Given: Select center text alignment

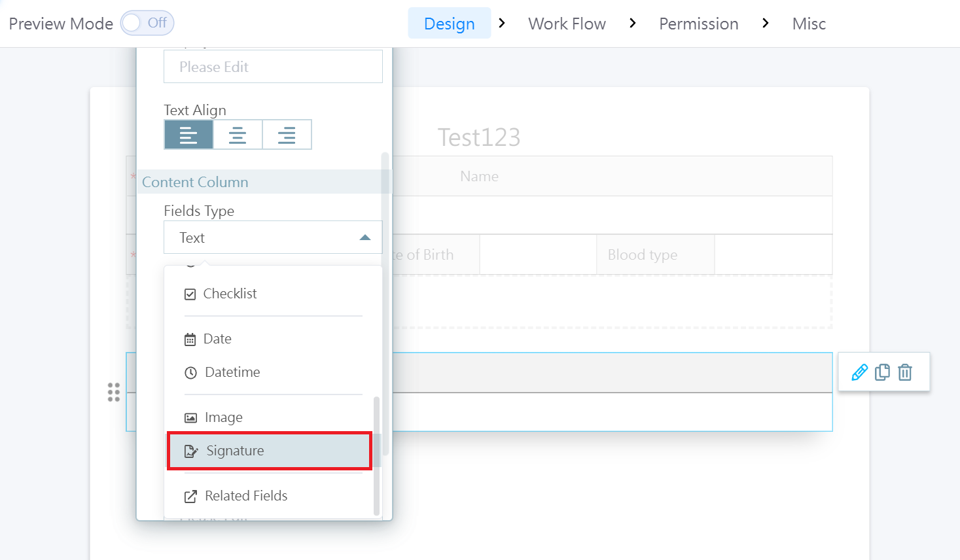Looking at the screenshot, I should [238, 135].
